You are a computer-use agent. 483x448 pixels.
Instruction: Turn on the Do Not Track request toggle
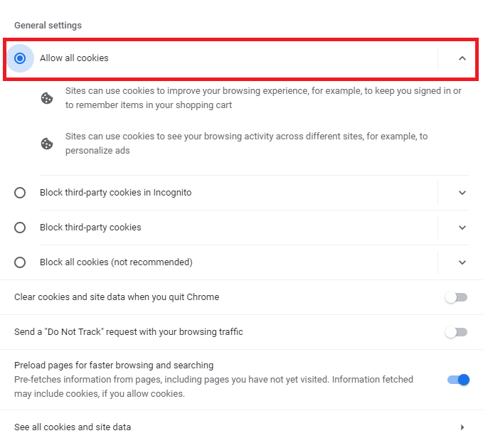coord(456,332)
